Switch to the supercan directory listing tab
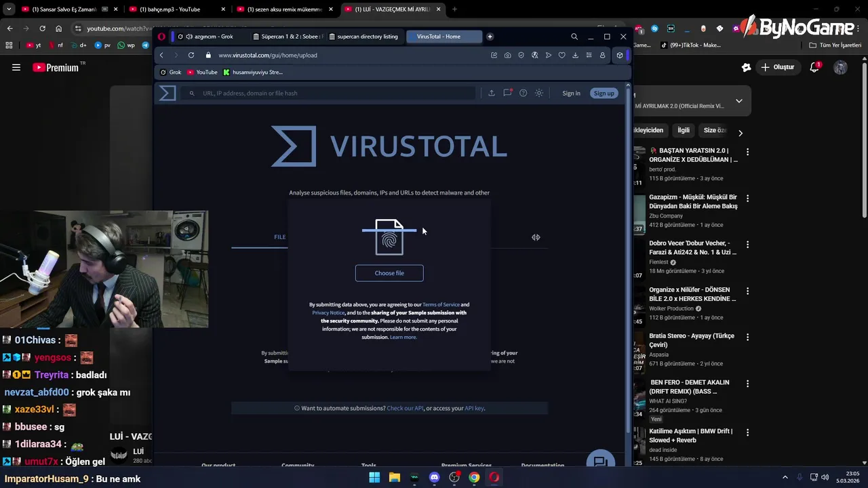868x488 pixels. [365, 37]
